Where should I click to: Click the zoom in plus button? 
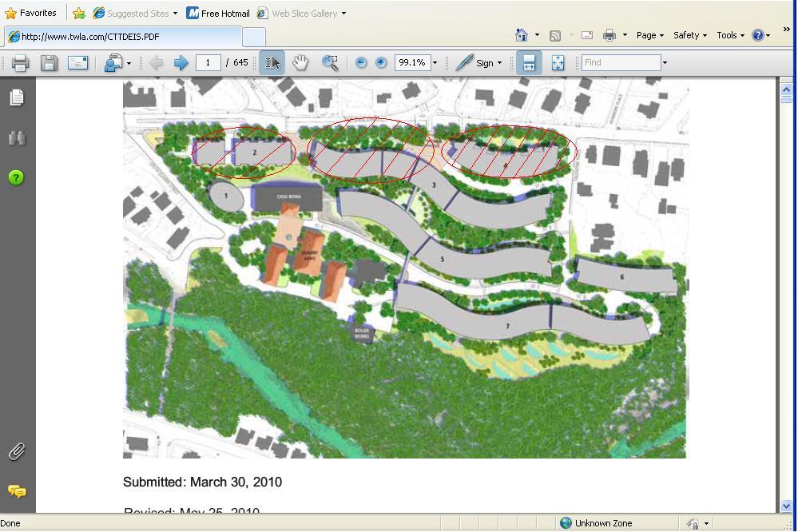(381, 63)
